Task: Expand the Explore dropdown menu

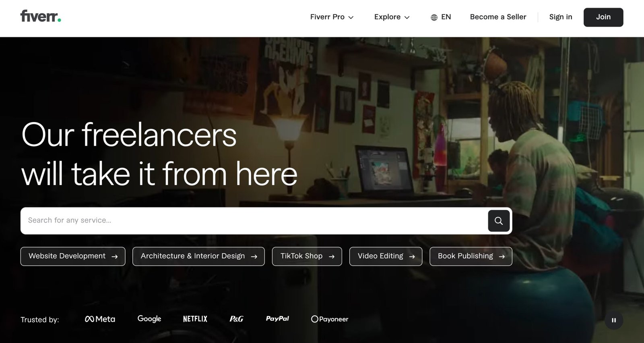Action: pyautogui.click(x=392, y=17)
